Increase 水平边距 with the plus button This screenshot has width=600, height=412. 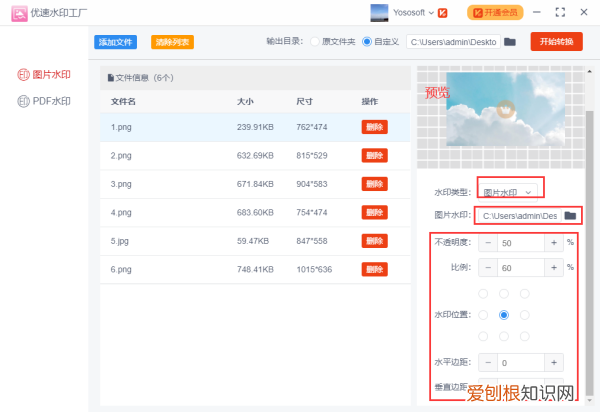[x=554, y=363]
